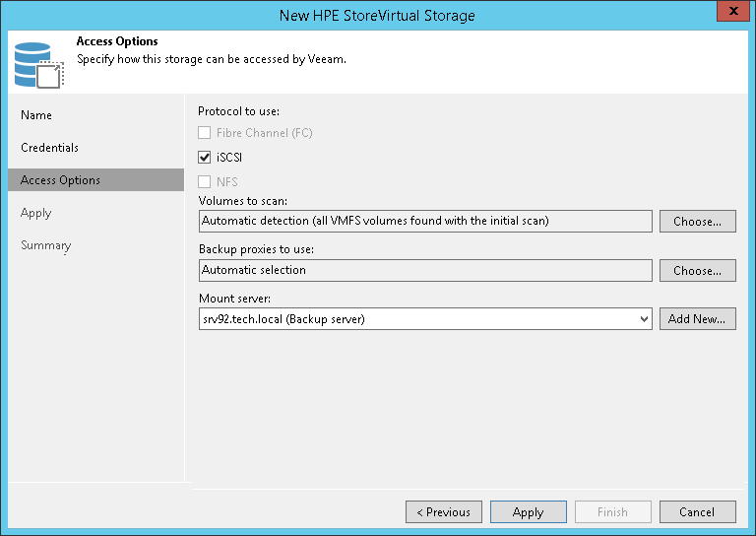Expand the Mount server dropdown
756x536 pixels.
pyautogui.click(x=644, y=319)
